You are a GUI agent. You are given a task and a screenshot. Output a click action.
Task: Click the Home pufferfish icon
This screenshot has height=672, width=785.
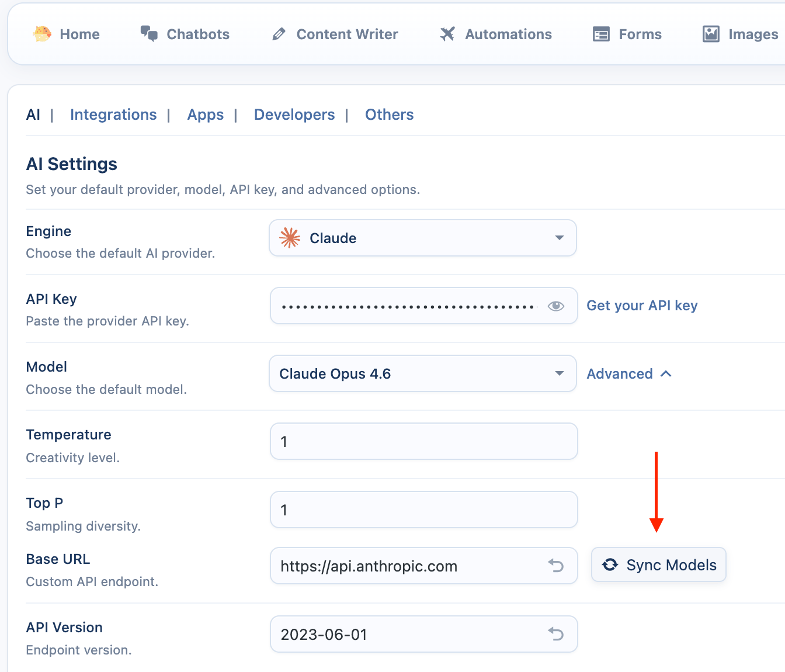tap(42, 34)
